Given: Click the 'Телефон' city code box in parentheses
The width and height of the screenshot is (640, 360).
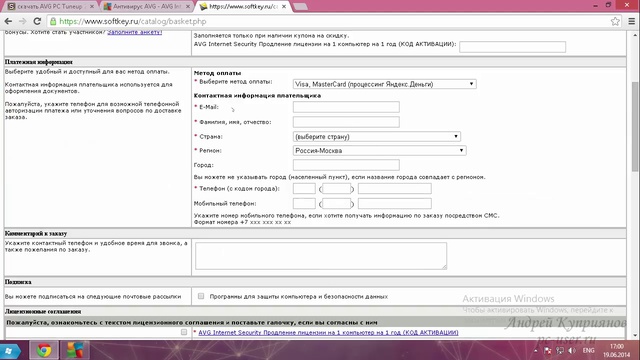Looking at the screenshot, I should point(337,189).
